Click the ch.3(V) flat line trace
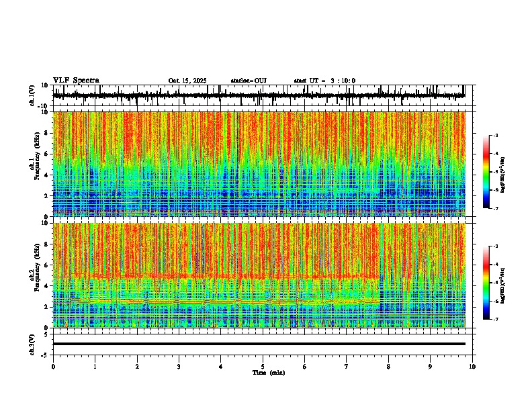Image resolution: width=532 pixels, height=411 pixels. [x=259, y=344]
